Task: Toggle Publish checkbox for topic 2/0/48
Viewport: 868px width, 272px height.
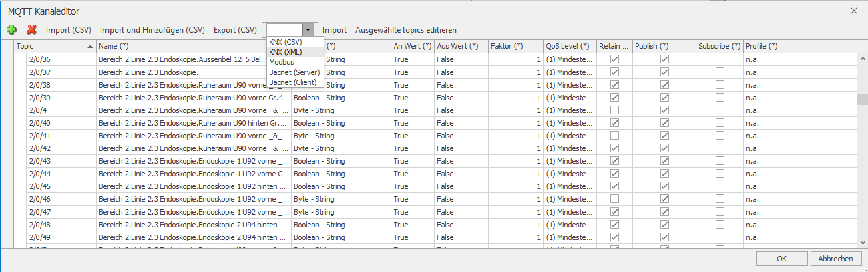Action: 664,225
